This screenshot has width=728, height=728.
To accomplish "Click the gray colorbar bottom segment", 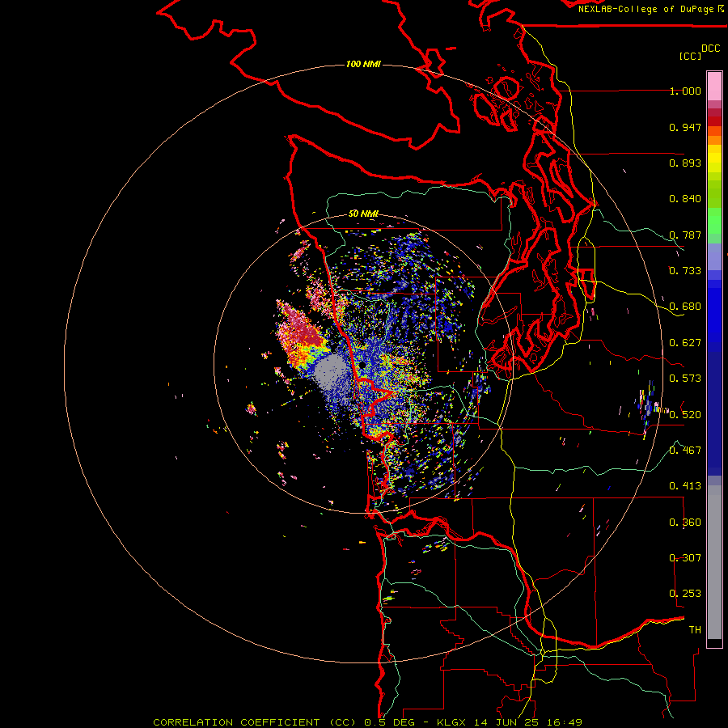I will [x=714, y=562].
